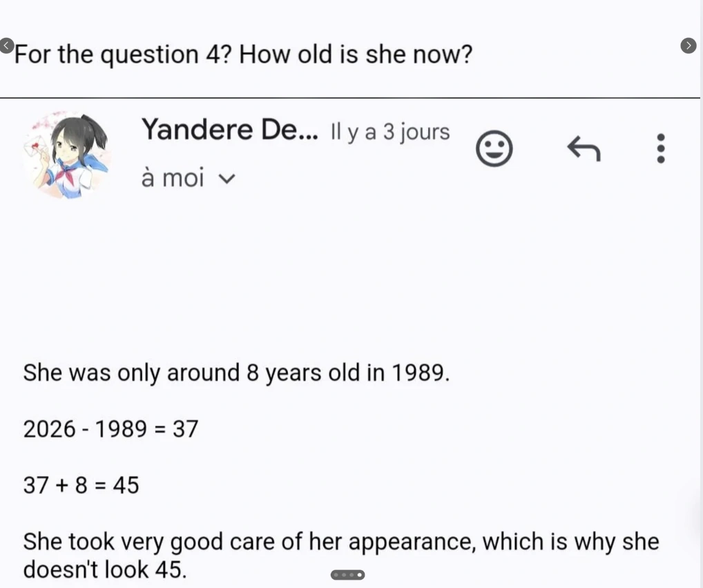Click the calculation 37 + 8 = 45
This screenshot has width=703, height=588.
[x=81, y=485]
